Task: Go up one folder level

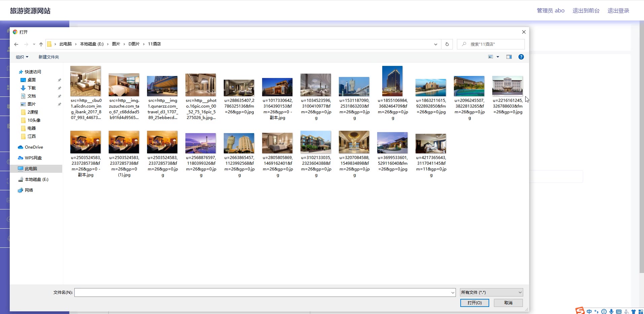Action: (41, 44)
